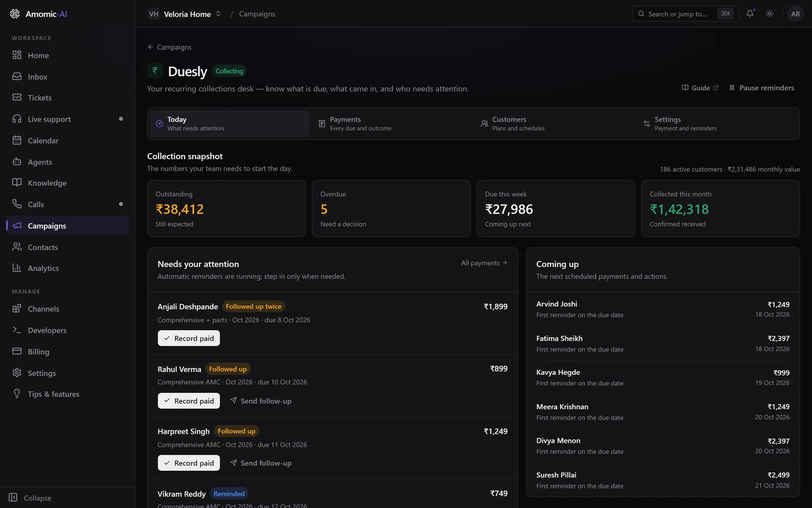Image resolution: width=812 pixels, height=508 pixels.
Task: Expand the Veloria Home workspace switcher
Action: pyautogui.click(x=184, y=14)
